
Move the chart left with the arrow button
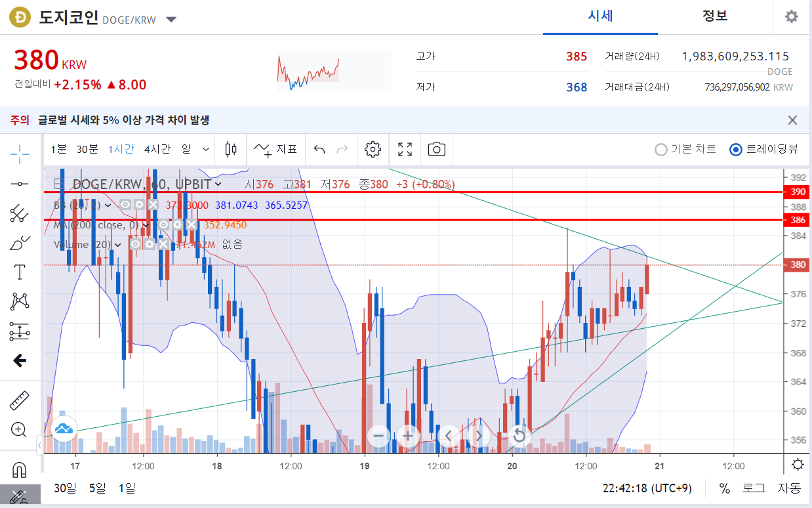pyautogui.click(x=449, y=435)
